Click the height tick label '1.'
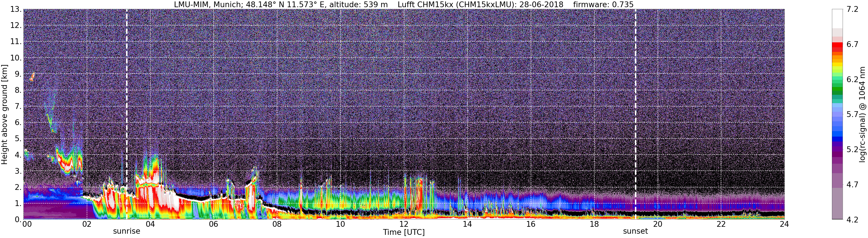This screenshot has width=868, height=238. pos(18,203)
